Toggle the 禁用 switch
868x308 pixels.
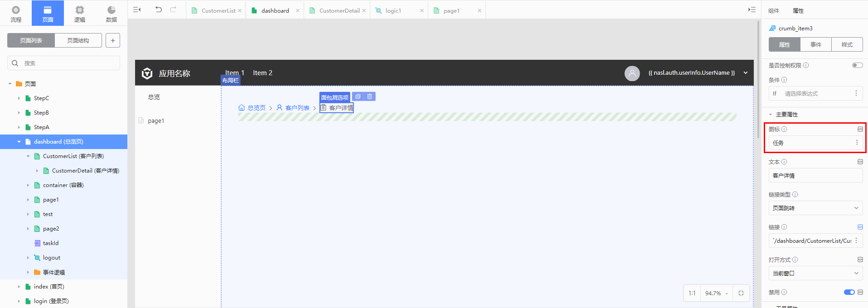tap(849, 292)
